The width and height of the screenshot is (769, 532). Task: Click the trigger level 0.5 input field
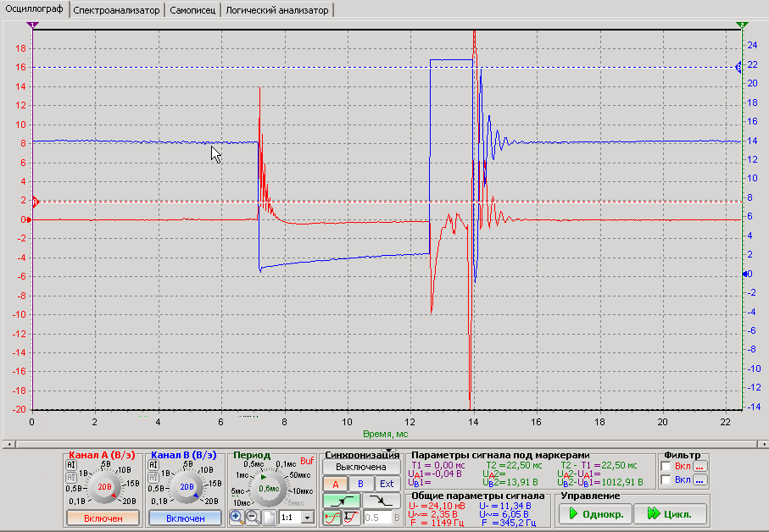(x=378, y=518)
